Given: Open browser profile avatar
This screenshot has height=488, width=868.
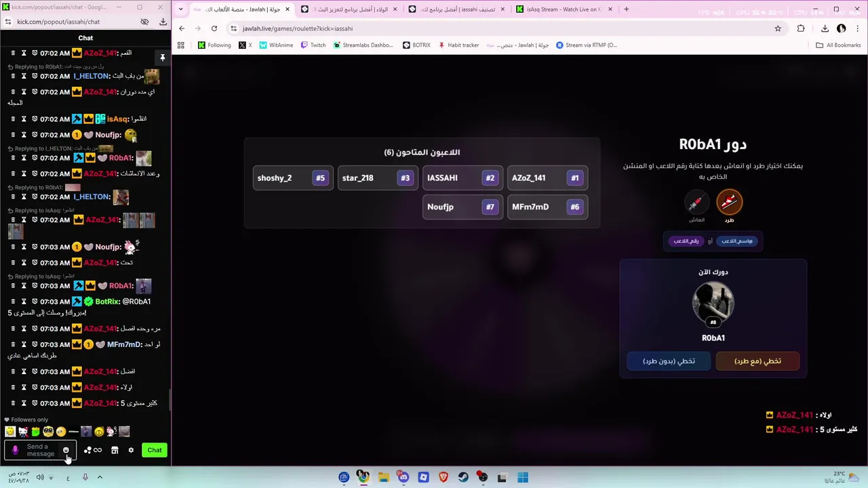Looking at the screenshot, I should pyautogui.click(x=842, y=28).
